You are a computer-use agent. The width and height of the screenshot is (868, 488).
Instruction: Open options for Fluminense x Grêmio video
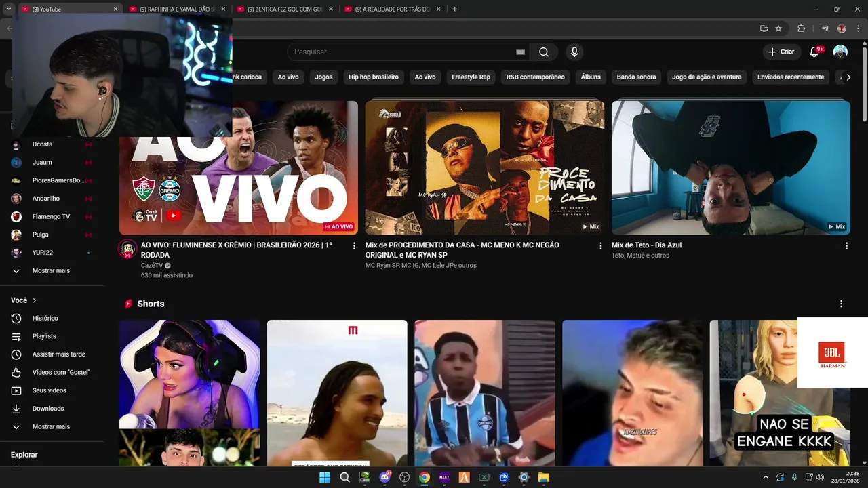pos(354,246)
